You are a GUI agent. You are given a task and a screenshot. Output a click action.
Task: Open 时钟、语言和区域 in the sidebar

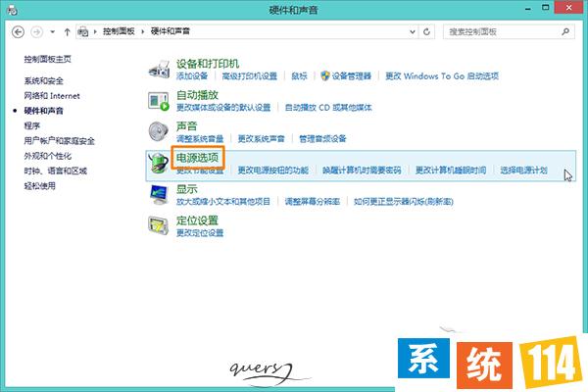55,171
